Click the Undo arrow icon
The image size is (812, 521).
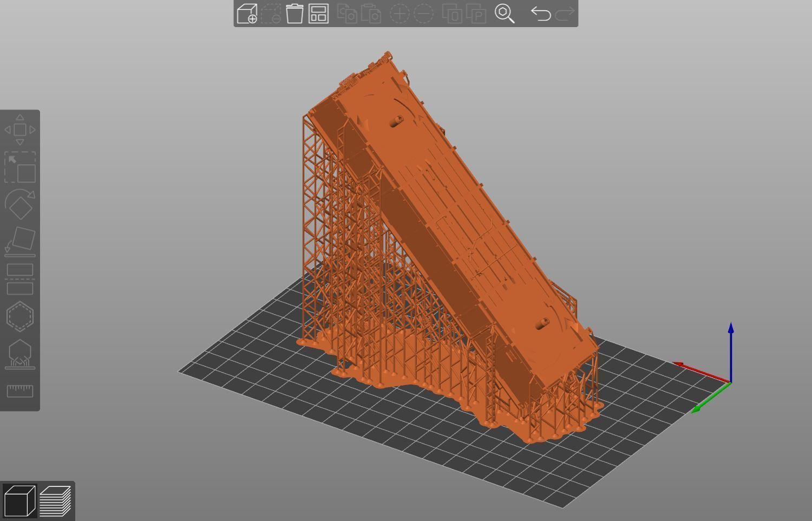(540, 14)
